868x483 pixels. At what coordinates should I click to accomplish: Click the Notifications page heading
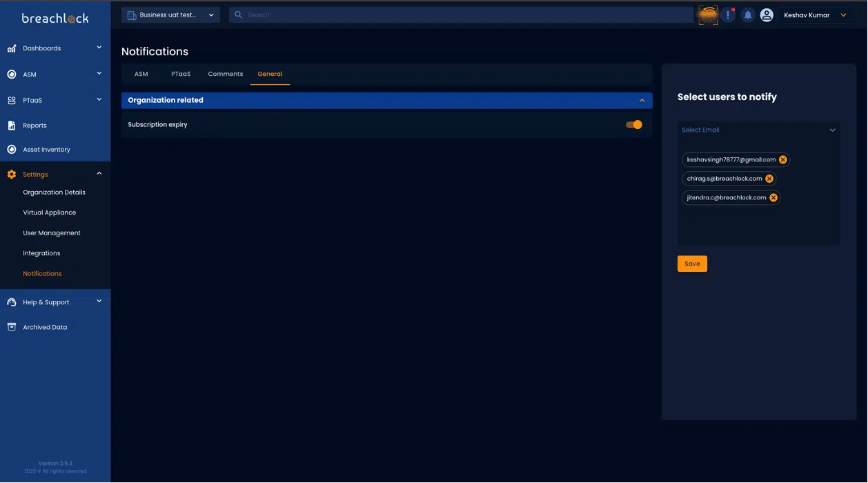(155, 52)
